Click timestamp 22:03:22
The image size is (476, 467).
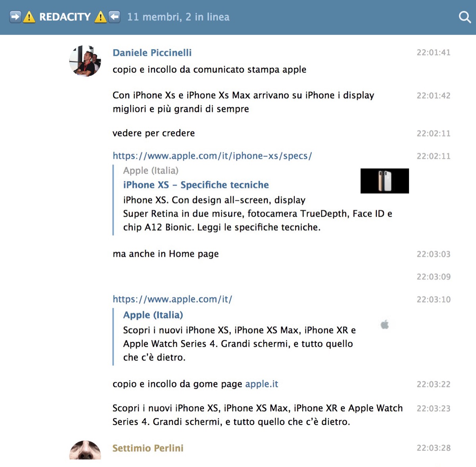point(433,384)
